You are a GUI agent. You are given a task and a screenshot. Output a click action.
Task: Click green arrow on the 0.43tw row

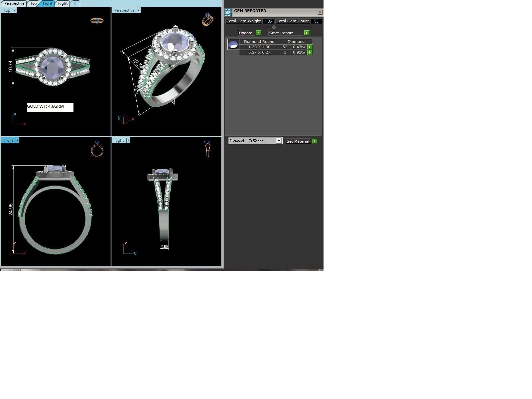point(310,47)
